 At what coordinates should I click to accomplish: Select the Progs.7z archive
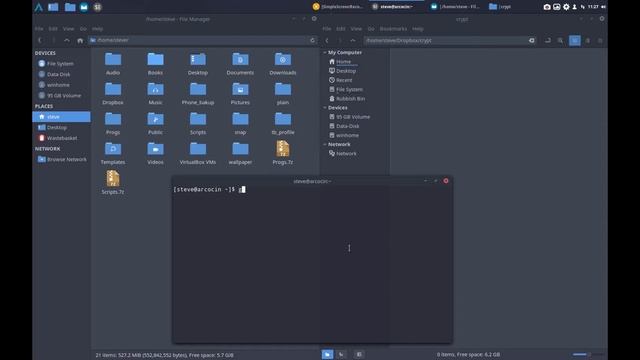283,153
